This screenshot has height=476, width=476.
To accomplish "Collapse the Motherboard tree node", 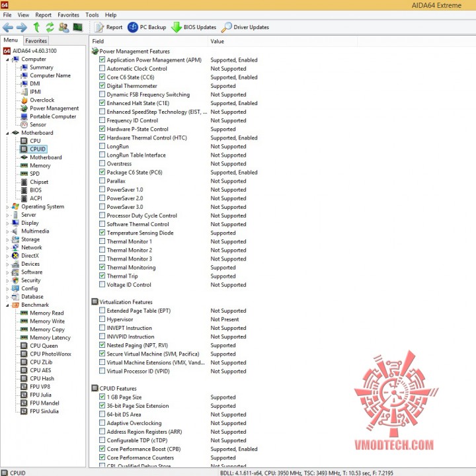I will [x=7, y=134].
